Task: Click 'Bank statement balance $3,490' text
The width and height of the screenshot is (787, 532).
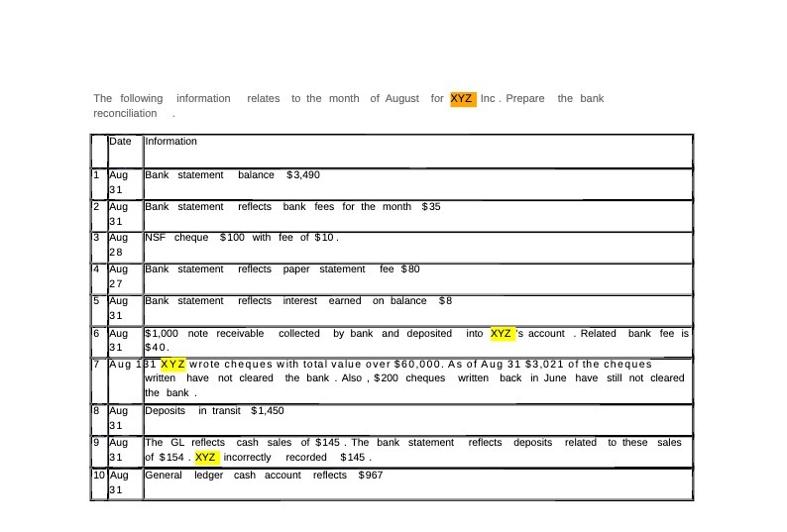Action: [232, 175]
